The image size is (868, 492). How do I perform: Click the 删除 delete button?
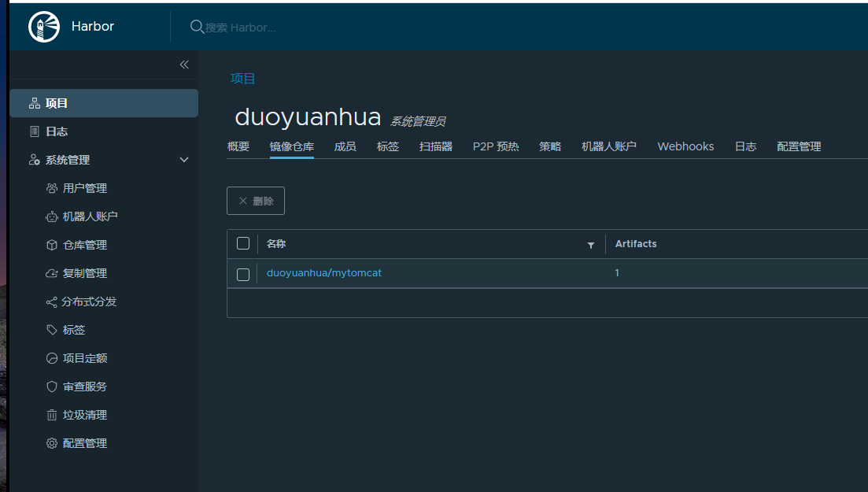tap(256, 201)
